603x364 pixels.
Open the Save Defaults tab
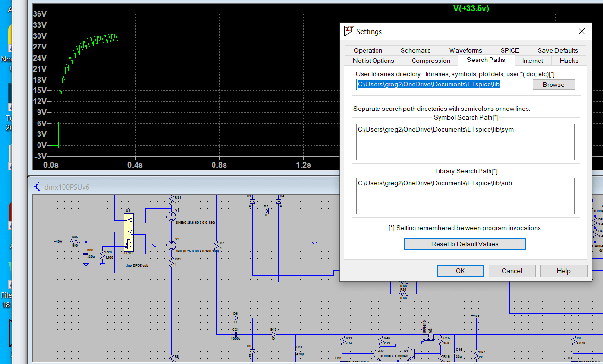[557, 50]
